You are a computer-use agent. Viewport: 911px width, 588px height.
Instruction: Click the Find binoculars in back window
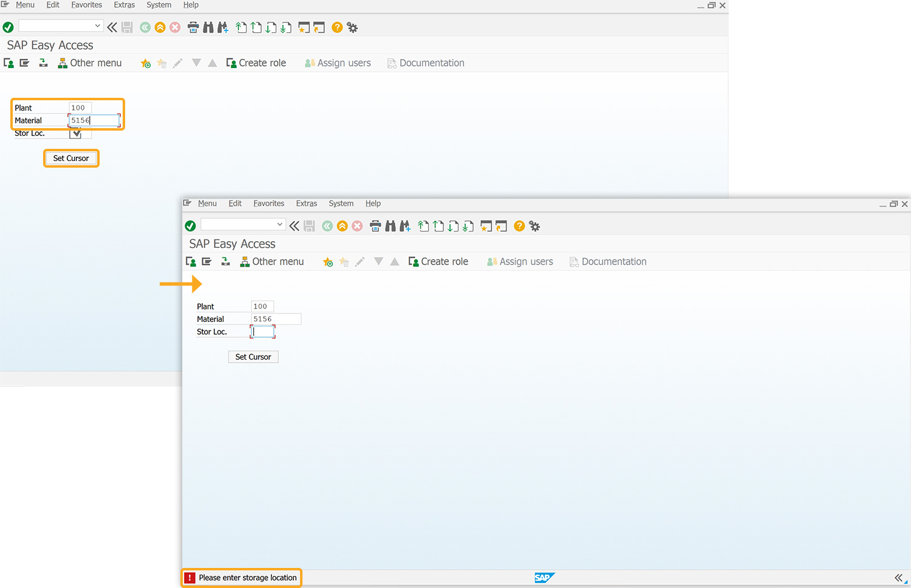pos(208,27)
